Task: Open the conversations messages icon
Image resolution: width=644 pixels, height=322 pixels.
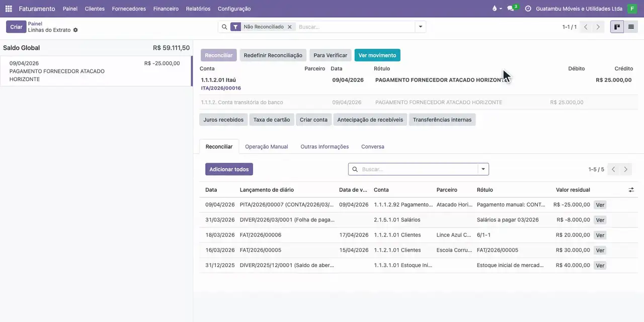Action: (511, 9)
